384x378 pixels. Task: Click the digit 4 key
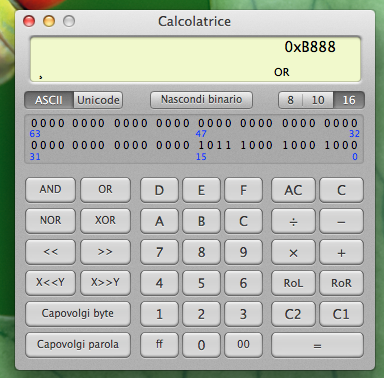click(x=159, y=283)
